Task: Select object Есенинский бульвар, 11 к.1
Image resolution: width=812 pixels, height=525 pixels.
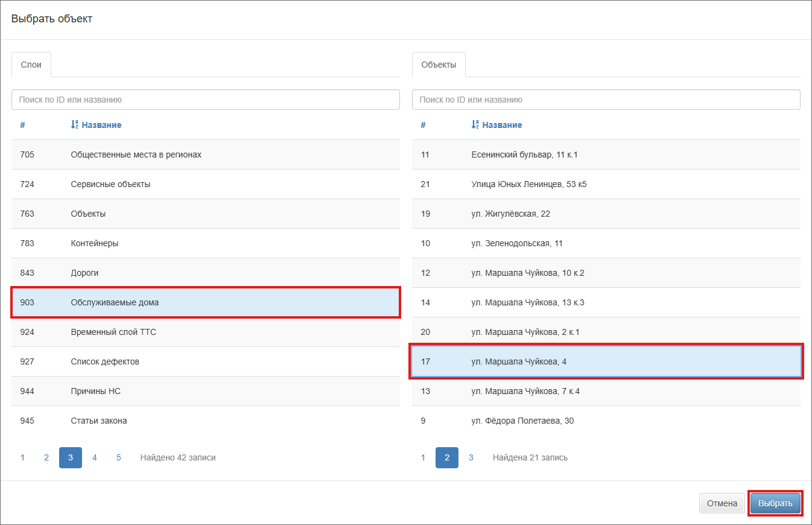Action: [x=606, y=154]
